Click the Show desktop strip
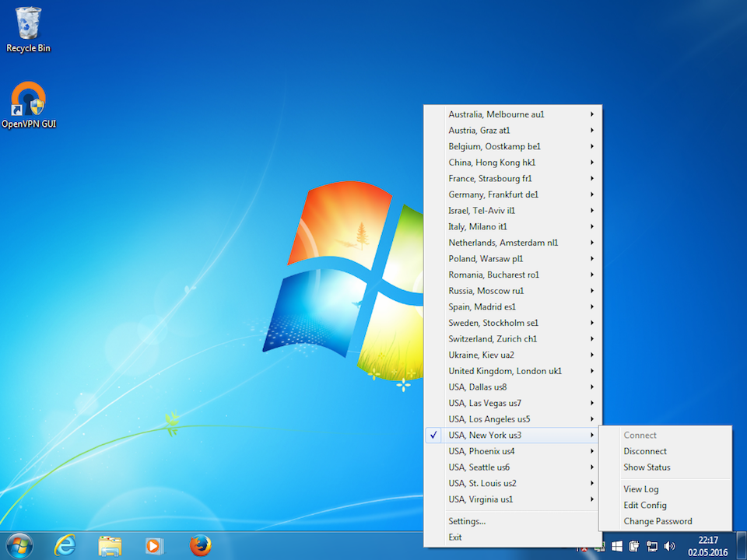 tap(742, 546)
